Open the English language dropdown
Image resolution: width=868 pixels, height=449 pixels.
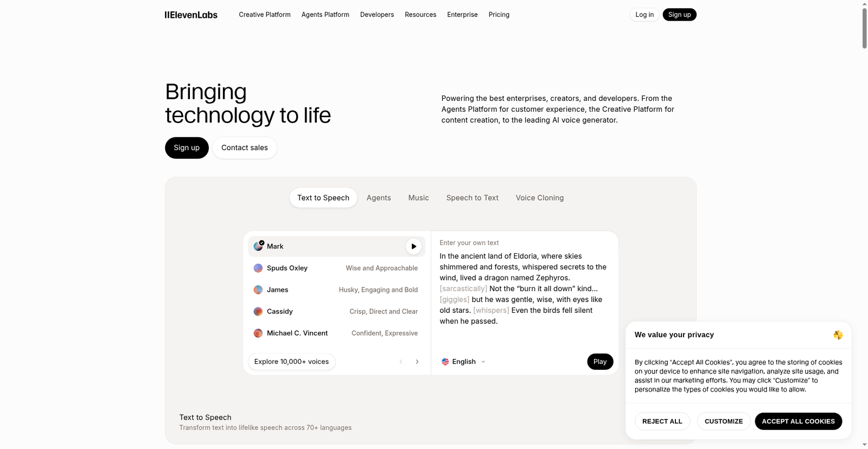click(464, 362)
